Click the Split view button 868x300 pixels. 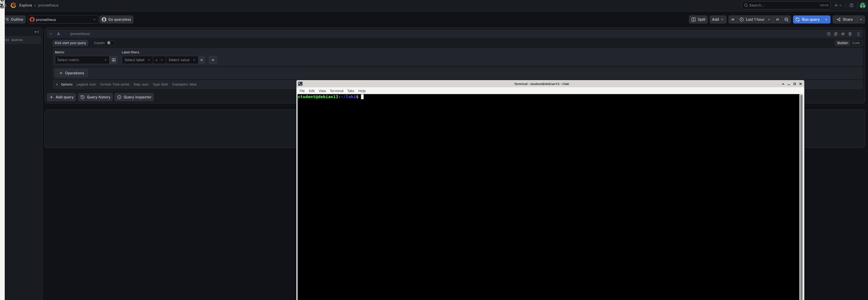pos(698,20)
